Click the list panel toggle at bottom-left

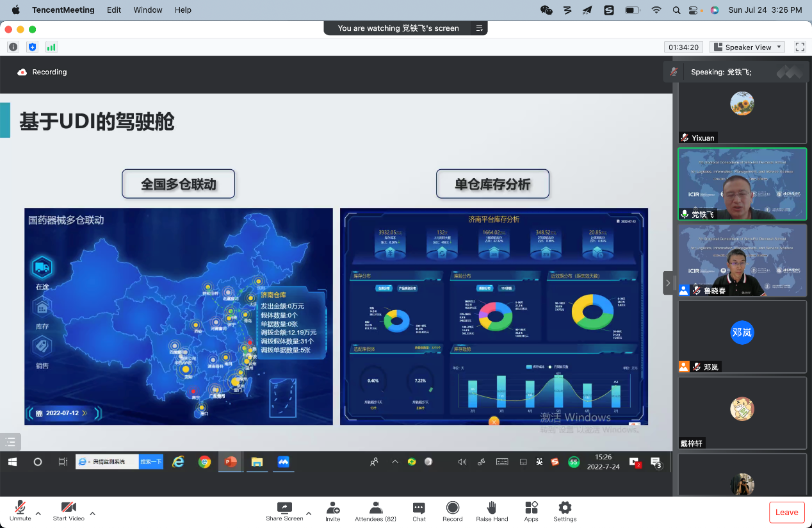pos(10,441)
